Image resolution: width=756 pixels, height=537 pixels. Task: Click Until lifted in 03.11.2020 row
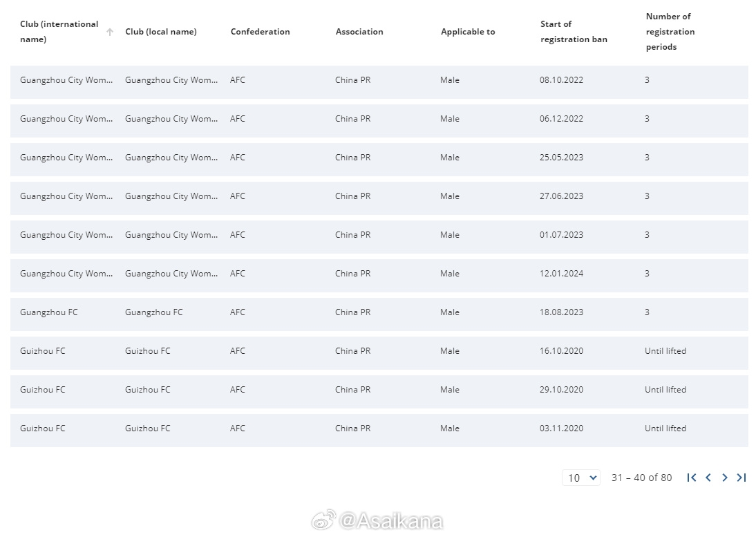point(665,428)
